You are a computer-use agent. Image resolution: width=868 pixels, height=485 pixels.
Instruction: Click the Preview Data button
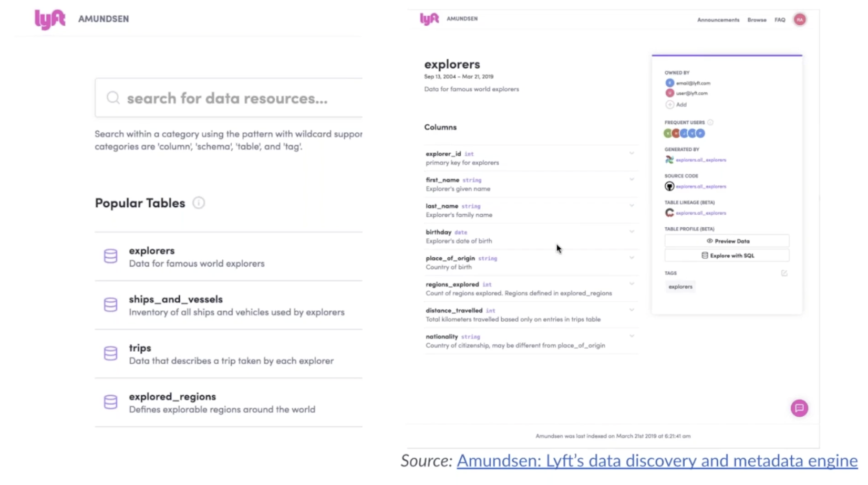tap(727, 241)
